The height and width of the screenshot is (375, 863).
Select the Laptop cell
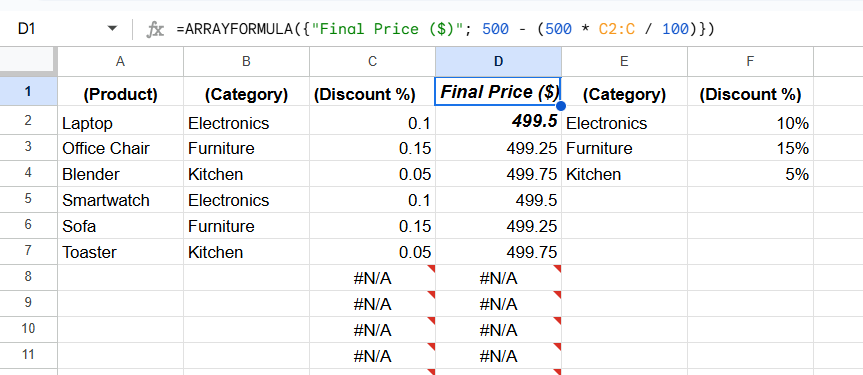[121, 122]
